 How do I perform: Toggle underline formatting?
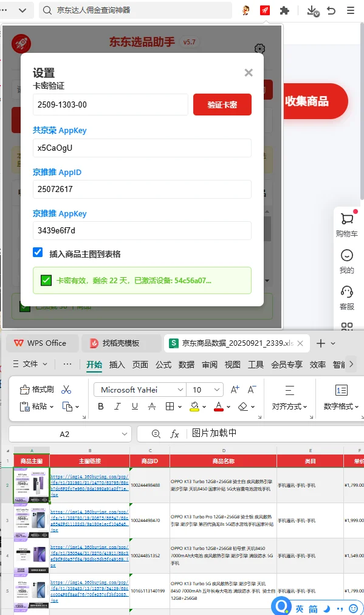[x=134, y=407]
